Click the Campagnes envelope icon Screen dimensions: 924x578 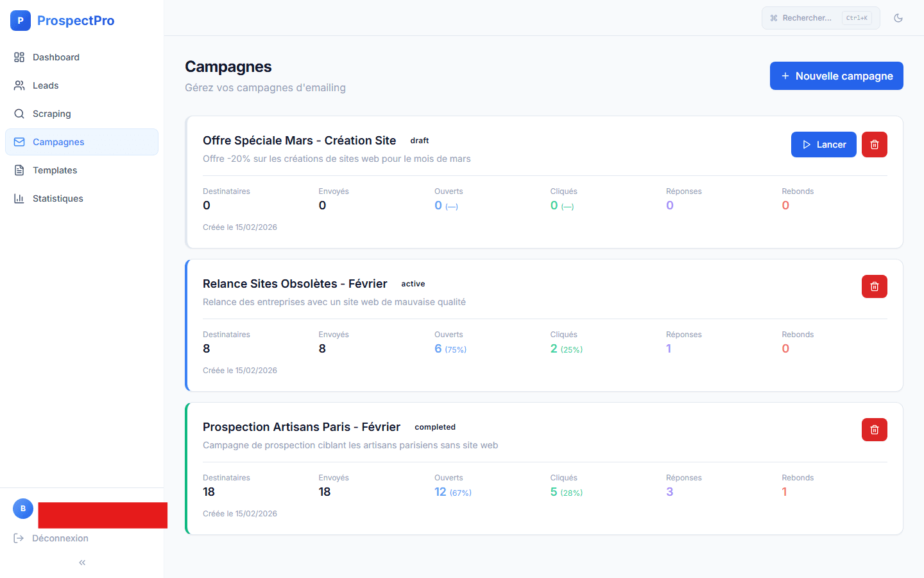19,142
